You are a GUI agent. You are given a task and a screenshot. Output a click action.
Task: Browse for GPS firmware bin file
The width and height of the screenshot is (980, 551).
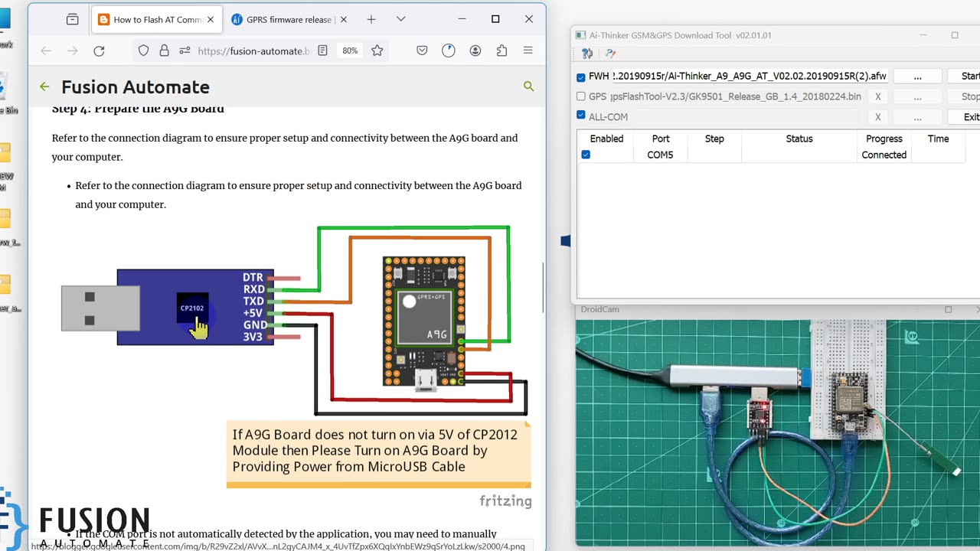917,97
